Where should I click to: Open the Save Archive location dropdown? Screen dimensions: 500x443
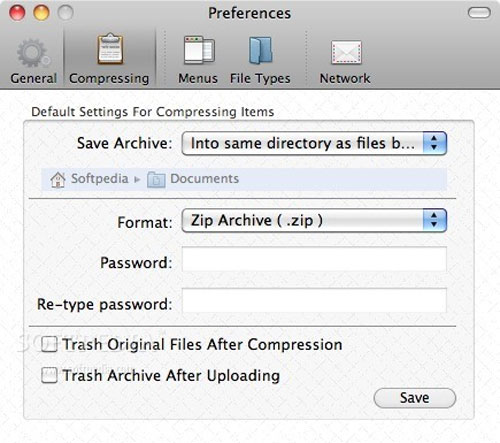coord(314,143)
